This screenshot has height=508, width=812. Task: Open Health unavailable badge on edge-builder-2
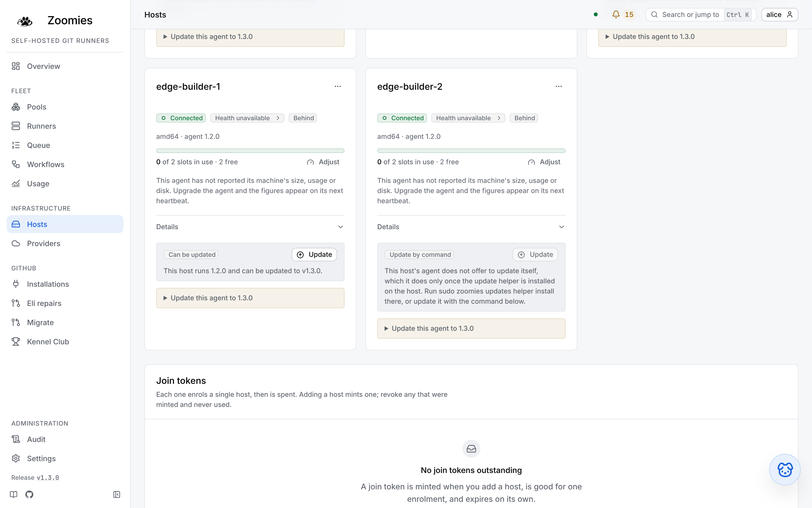tap(468, 118)
